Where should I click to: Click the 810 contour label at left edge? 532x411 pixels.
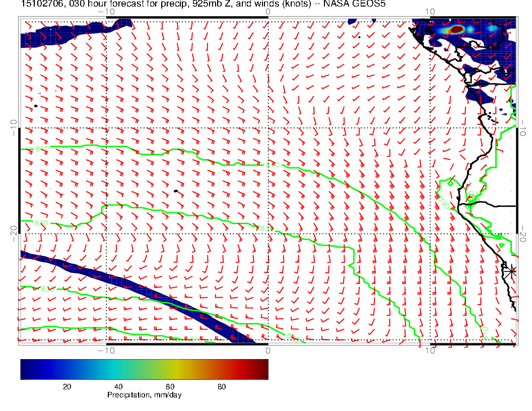(x=42, y=149)
